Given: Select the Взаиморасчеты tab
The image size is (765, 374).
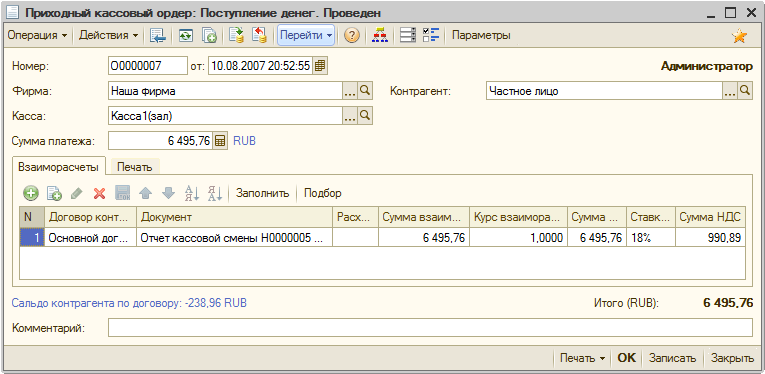Looking at the screenshot, I should point(58,167).
